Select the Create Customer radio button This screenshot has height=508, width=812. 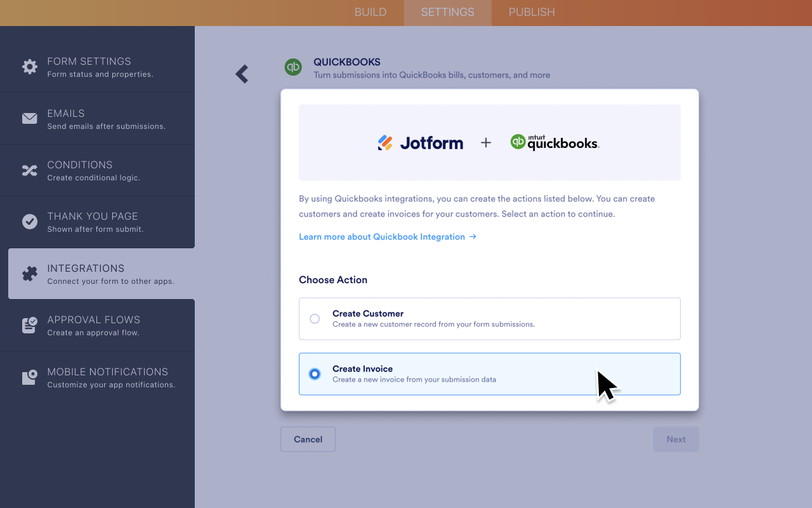[x=315, y=319]
